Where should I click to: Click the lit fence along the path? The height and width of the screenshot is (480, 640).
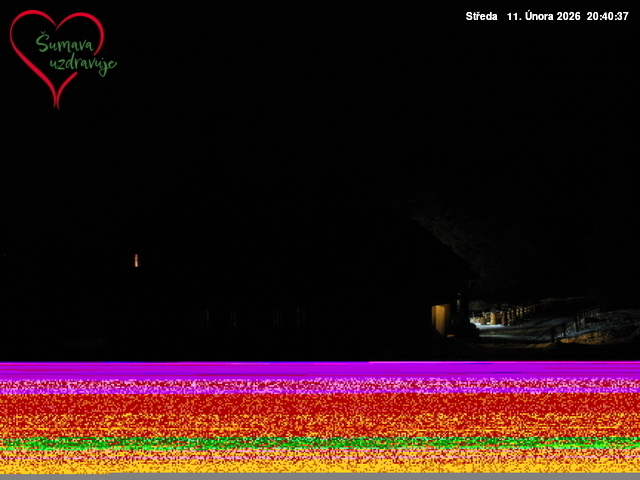pyautogui.click(x=520, y=313)
